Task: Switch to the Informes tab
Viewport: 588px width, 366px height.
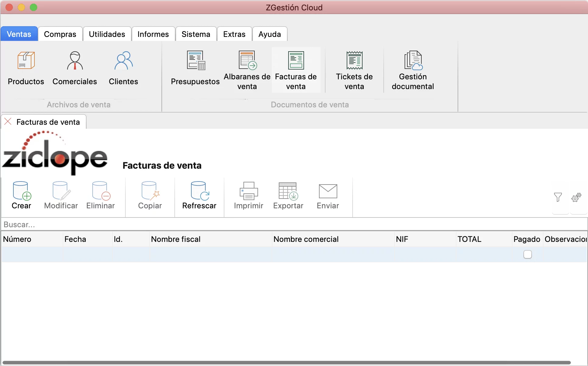Action: (153, 34)
